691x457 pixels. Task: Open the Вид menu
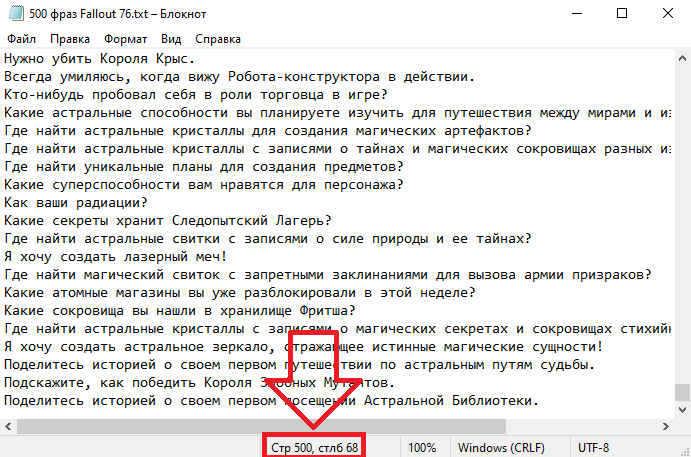pos(171,39)
